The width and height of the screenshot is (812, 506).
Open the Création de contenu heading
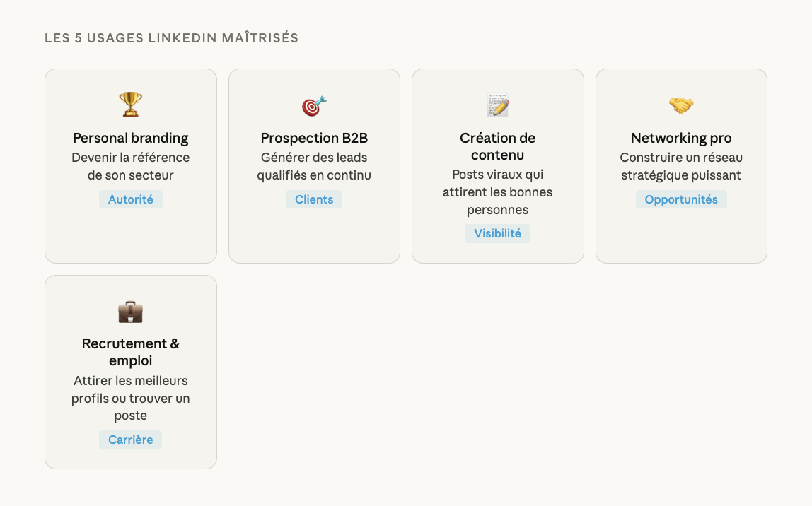tap(497, 146)
